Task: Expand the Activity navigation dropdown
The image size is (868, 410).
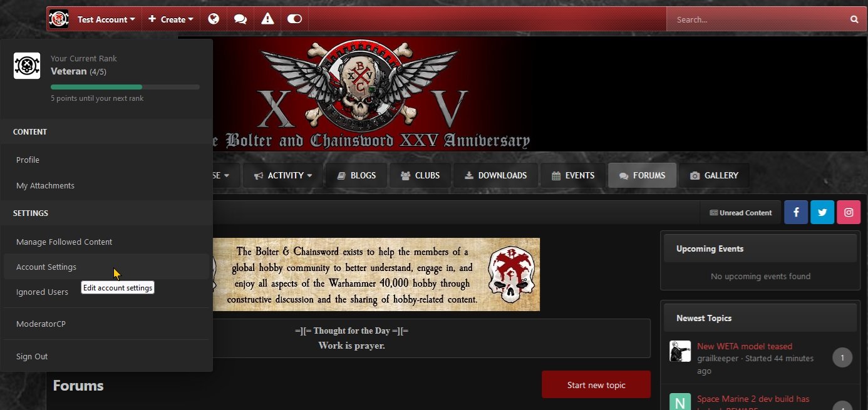Action: tap(283, 175)
